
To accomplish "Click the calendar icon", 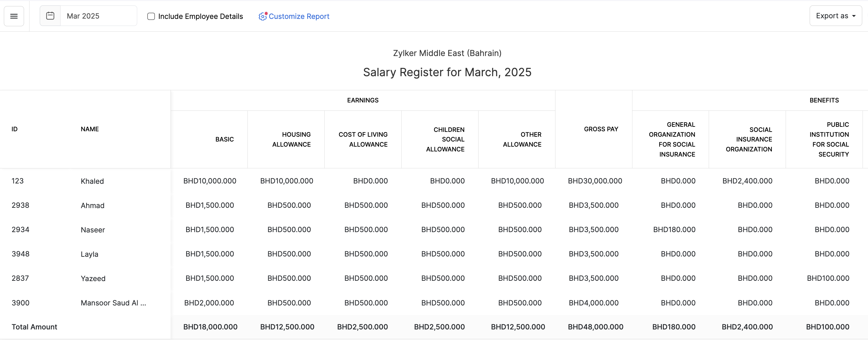I will point(50,16).
